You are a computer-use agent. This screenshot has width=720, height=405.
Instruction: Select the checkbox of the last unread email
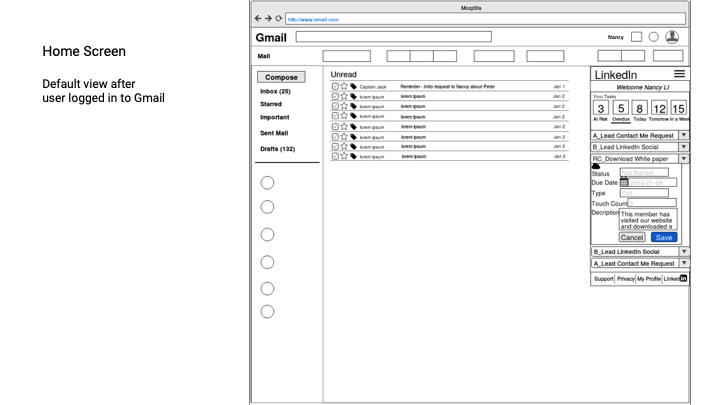pyautogui.click(x=335, y=156)
